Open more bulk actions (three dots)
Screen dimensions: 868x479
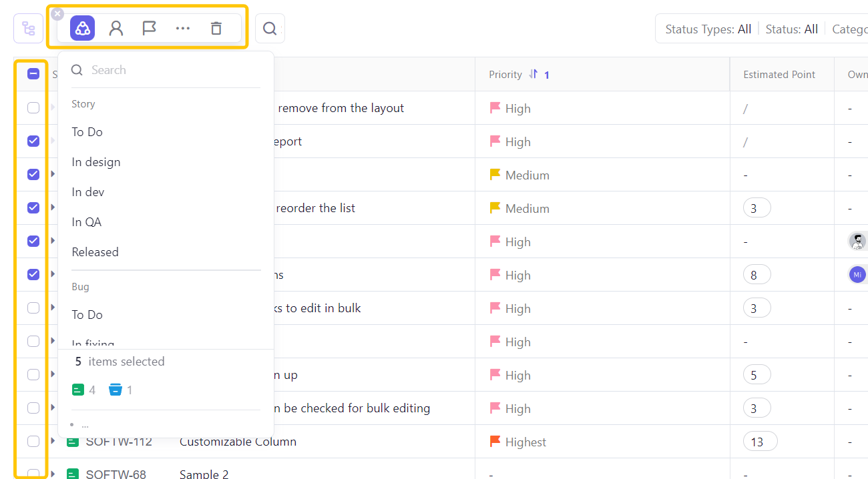pyautogui.click(x=182, y=29)
